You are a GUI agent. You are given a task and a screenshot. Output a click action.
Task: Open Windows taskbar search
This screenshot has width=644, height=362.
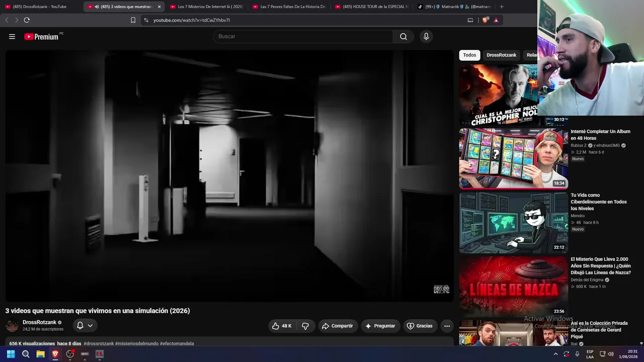26,354
